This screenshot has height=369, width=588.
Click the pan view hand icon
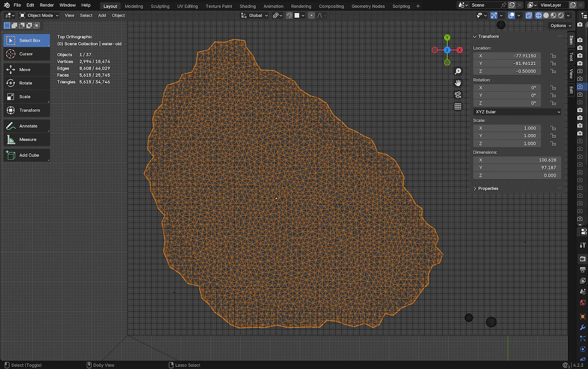pyautogui.click(x=458, y=83)
